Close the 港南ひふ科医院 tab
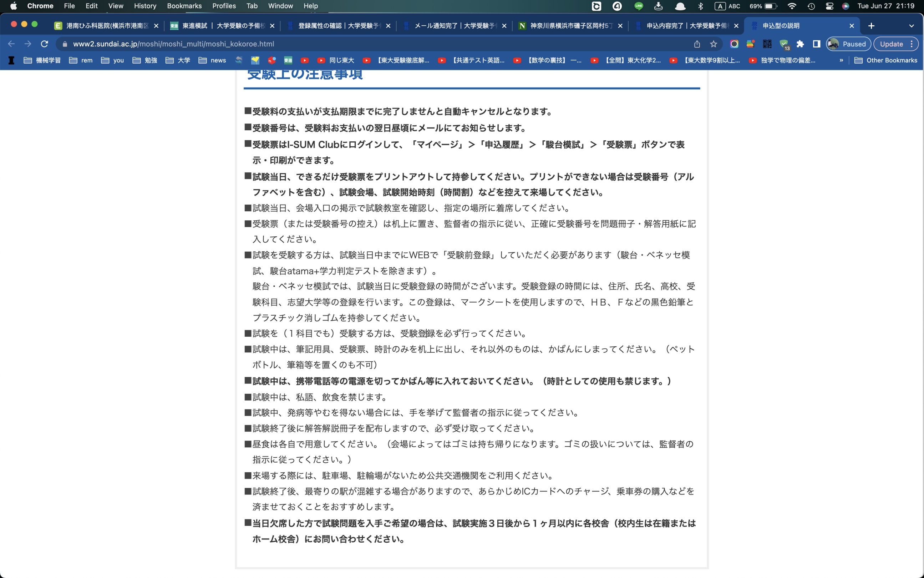Image resolution: width=924 pixels, height=578 pixels. tap(156, 26)
